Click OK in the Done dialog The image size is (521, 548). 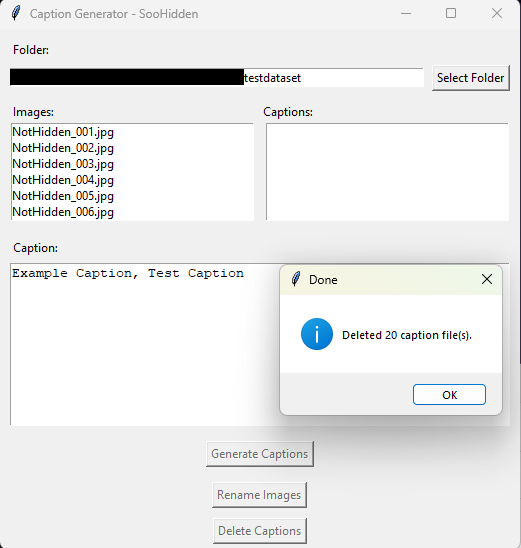click(x=449, y=395)
